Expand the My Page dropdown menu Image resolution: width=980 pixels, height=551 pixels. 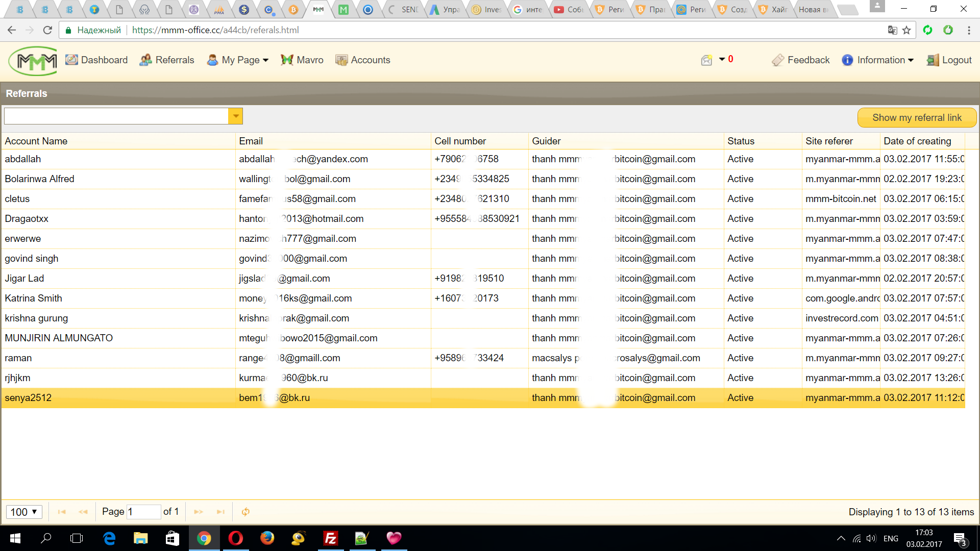click(x=238, y=60)
